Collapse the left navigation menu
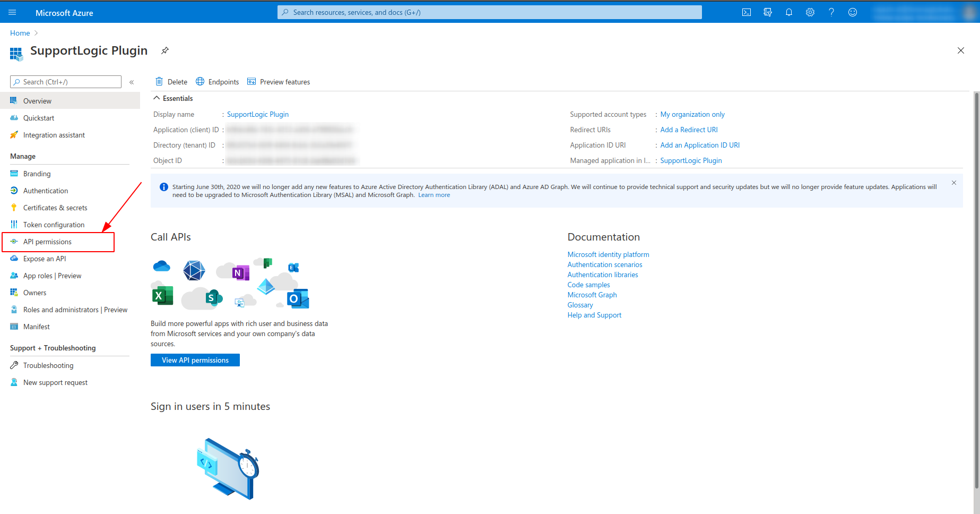Image resolution: width=980 pixels, height=514 pixels. (132, 82)
